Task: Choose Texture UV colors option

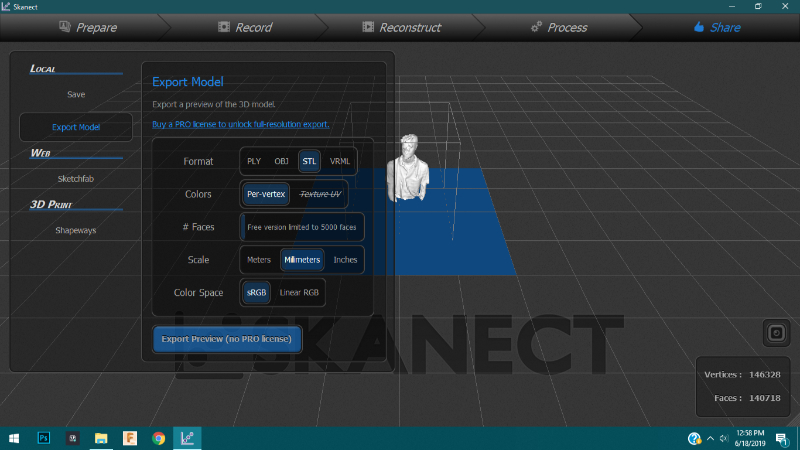Action: click(320, 194)
